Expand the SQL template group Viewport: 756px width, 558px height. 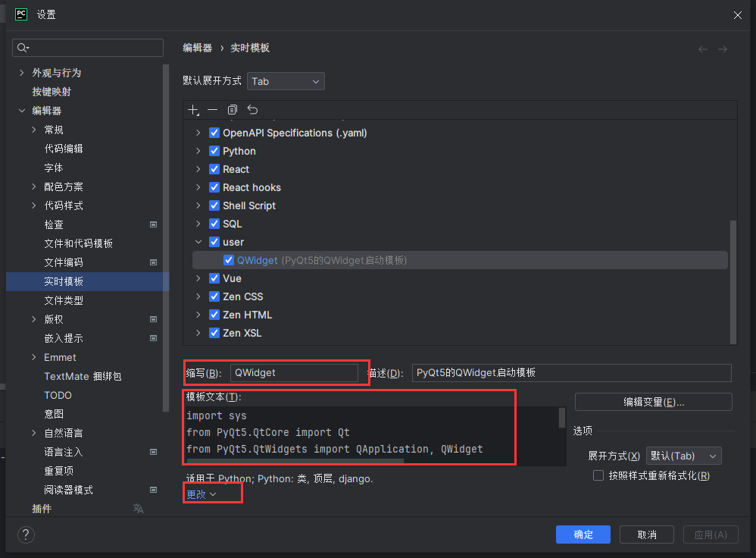pyautogui.click(x=198, y=224)
